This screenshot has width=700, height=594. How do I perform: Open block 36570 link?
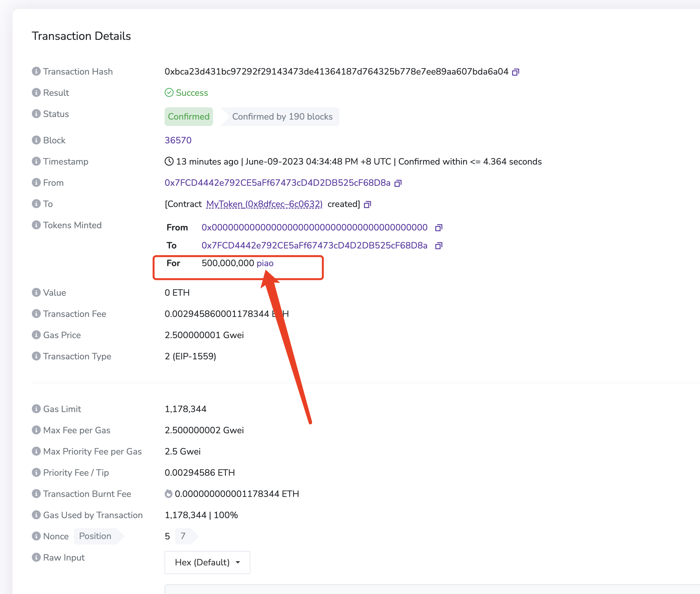click(178, 140)
